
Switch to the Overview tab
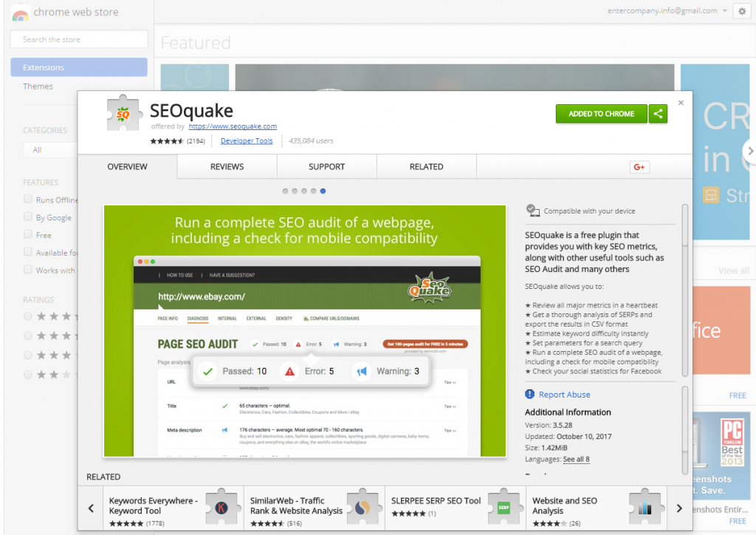(x=127, y=166)
